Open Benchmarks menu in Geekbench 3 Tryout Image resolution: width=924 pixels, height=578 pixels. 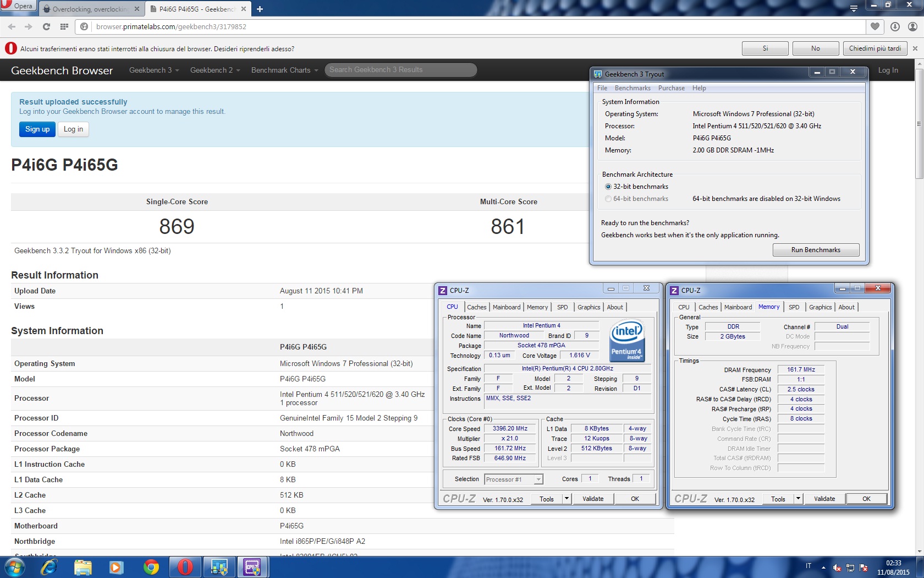(632, 88)
